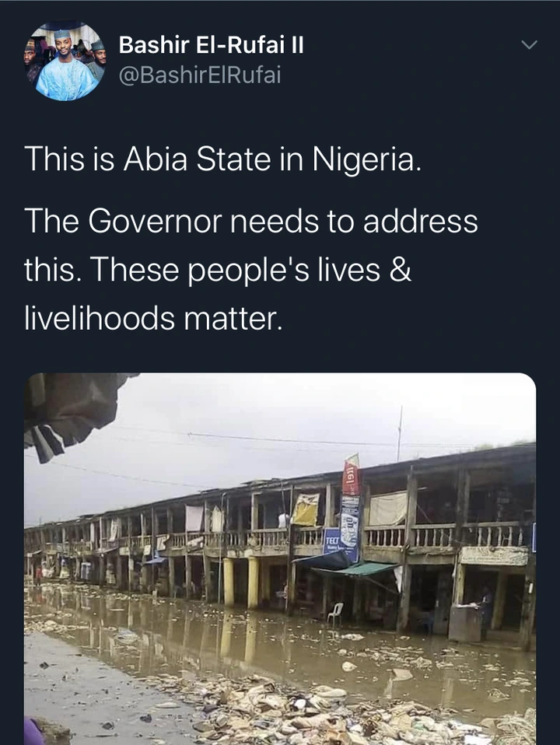
Task: Expand the tweet options chevron
Action: (x=529, y=44)
